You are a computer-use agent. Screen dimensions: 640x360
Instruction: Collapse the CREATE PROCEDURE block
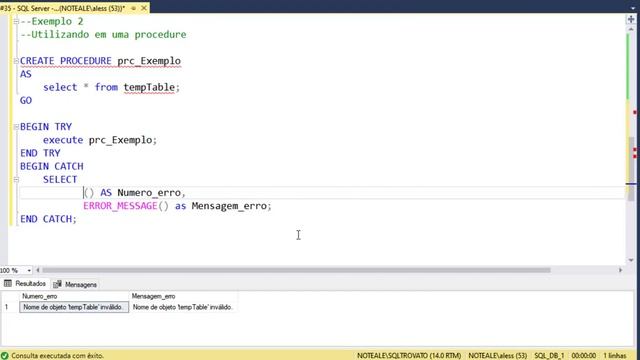[x=16, y=61]
